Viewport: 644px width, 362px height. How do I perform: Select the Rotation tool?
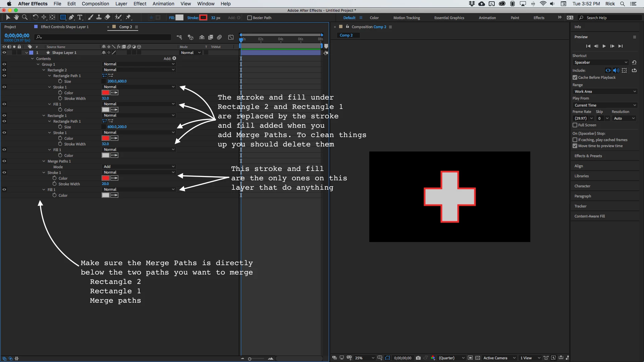pyautogui.click(x=35, y=17)
